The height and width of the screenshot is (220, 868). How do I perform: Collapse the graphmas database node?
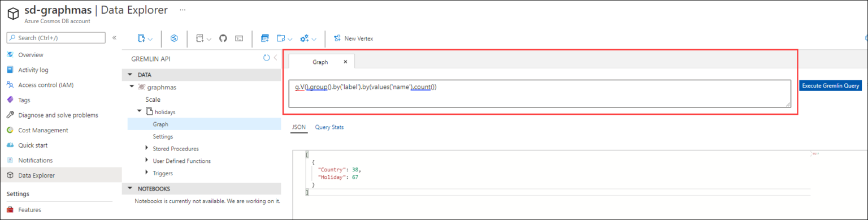(x=132, y=87)
